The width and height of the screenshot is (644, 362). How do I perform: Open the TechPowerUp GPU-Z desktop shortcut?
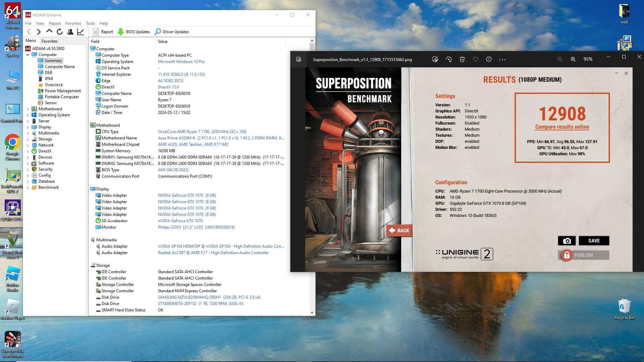12,181
